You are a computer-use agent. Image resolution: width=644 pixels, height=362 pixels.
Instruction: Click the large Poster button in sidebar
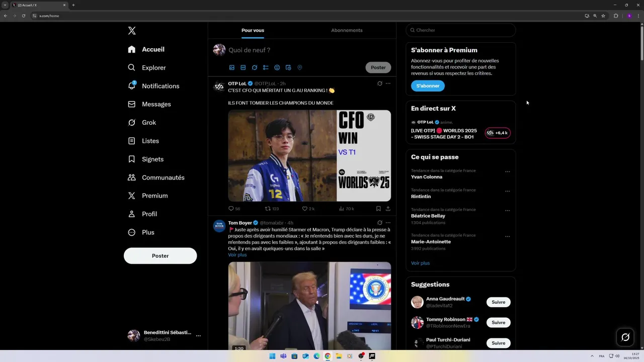[x=160, y=255]
